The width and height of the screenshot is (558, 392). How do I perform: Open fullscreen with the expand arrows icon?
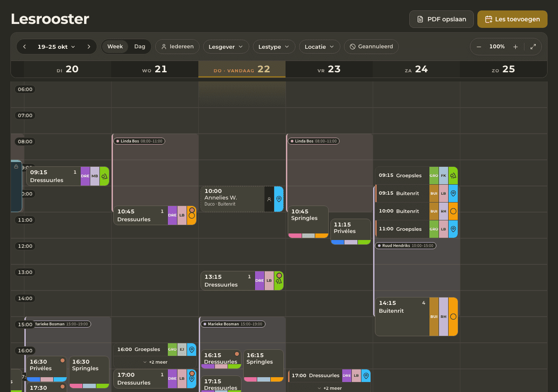pyautogui.click(x=533, y=47)
